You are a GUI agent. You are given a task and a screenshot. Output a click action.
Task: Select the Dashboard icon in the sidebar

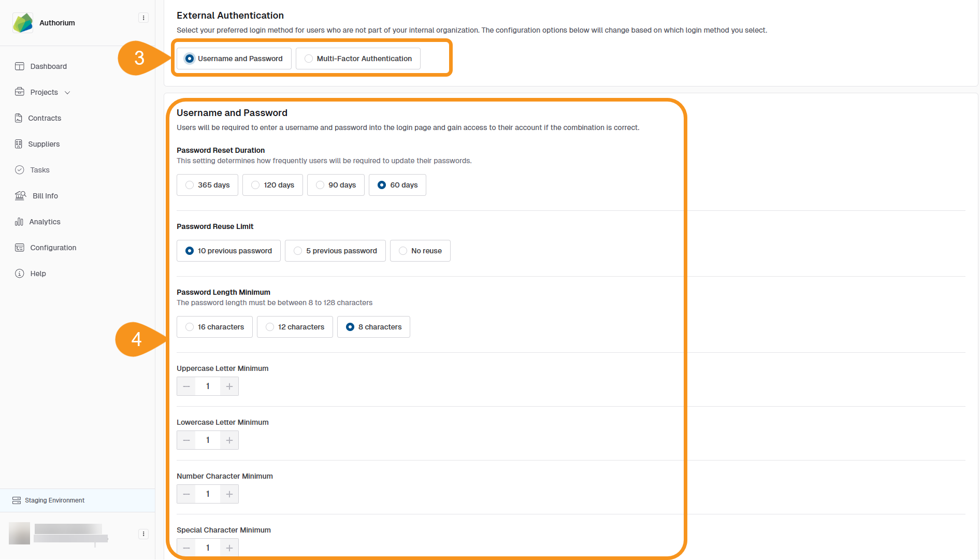click(20, 66)
